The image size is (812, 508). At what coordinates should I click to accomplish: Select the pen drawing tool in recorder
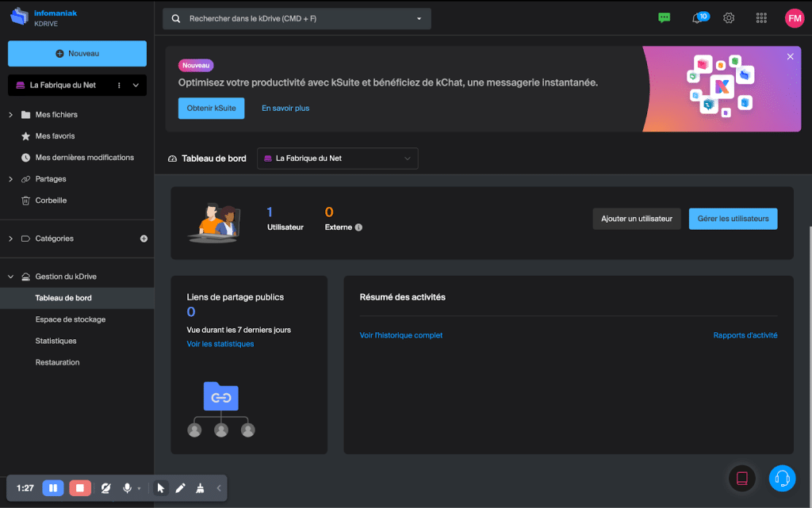point(180,488)
